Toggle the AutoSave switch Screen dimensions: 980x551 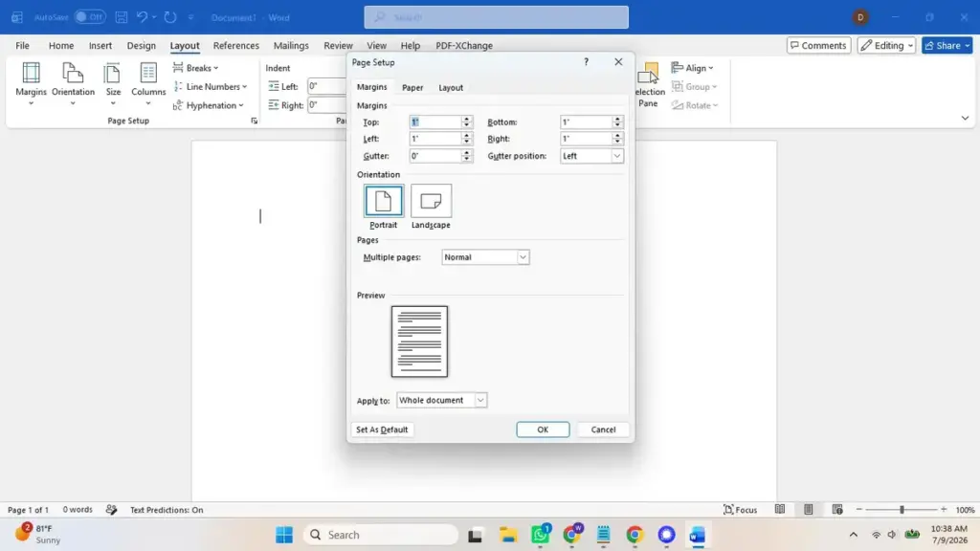pyautogui.click(x=89, y=17)
